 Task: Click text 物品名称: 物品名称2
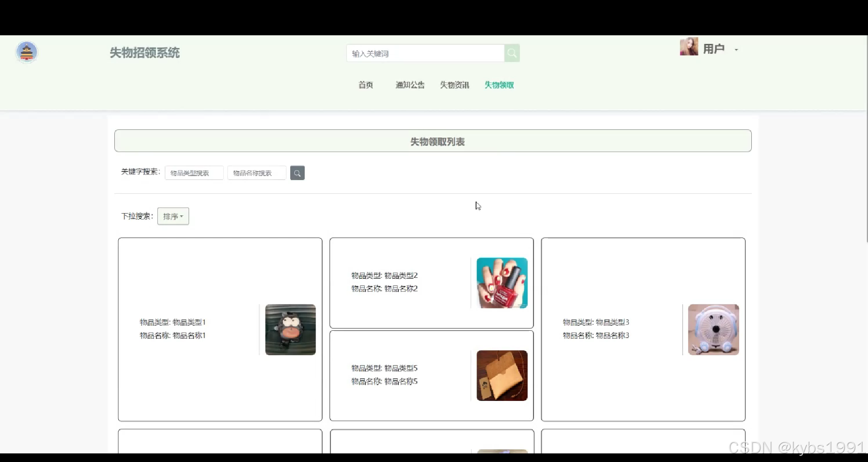tap(385, 289)
